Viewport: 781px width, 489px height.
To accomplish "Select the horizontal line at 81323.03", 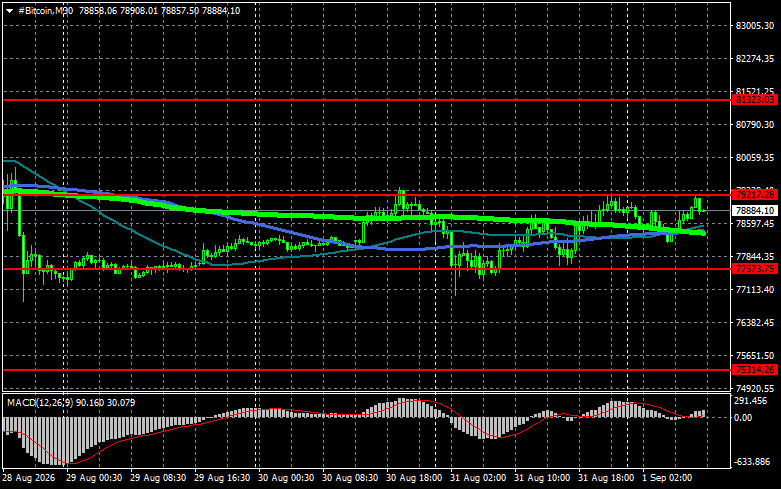I will click(367, 100).
